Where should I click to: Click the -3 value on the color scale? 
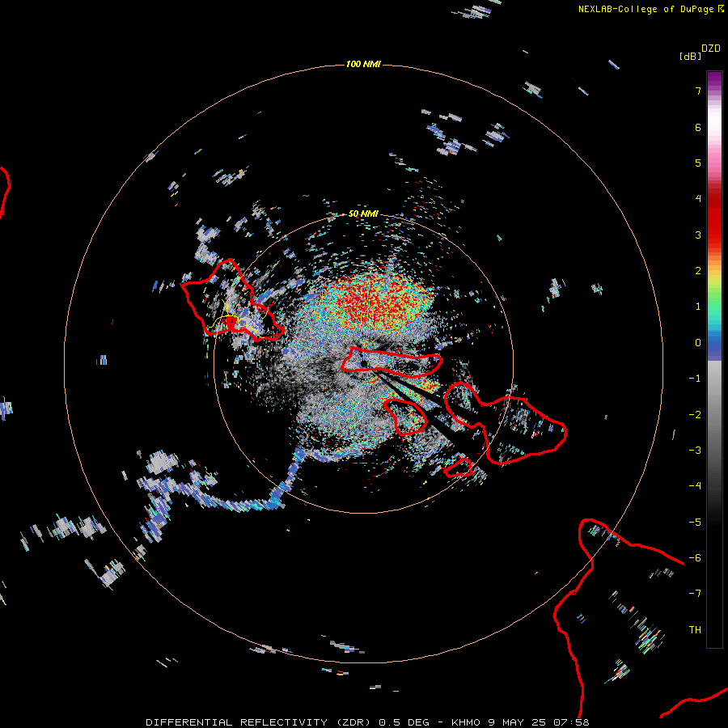point(695,451)
